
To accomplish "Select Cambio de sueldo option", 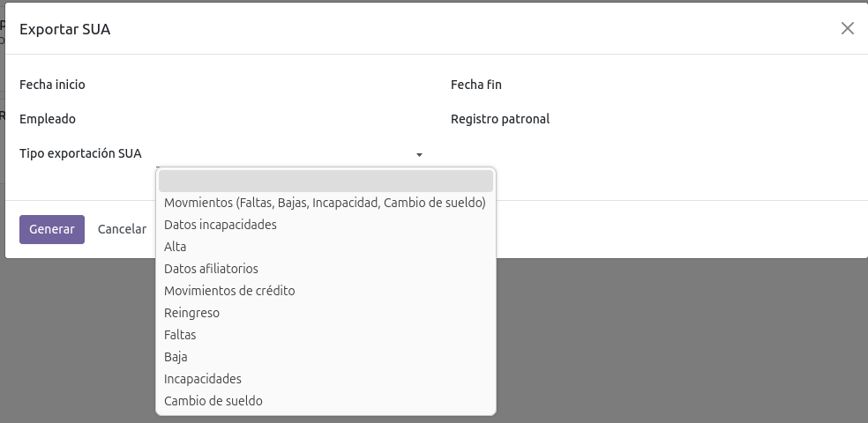I will [x=213, y=401].
